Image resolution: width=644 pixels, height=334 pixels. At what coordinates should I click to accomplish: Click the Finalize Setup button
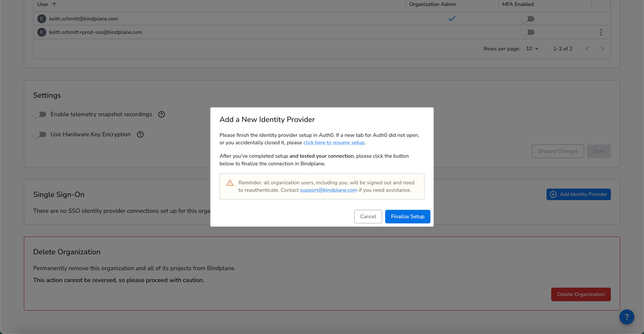408,216
